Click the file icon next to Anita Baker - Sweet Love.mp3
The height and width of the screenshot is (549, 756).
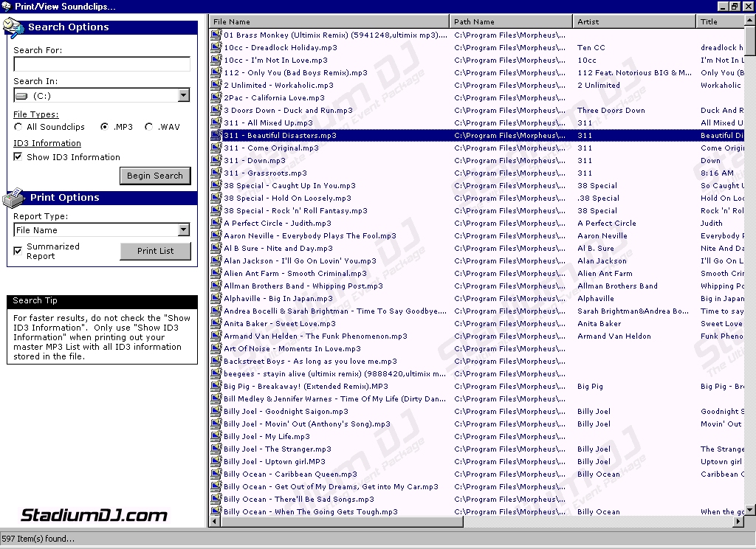(x=215, y=323)
